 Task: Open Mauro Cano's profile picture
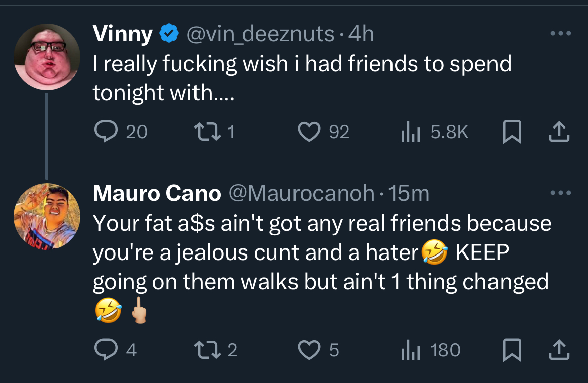point(47,216)
